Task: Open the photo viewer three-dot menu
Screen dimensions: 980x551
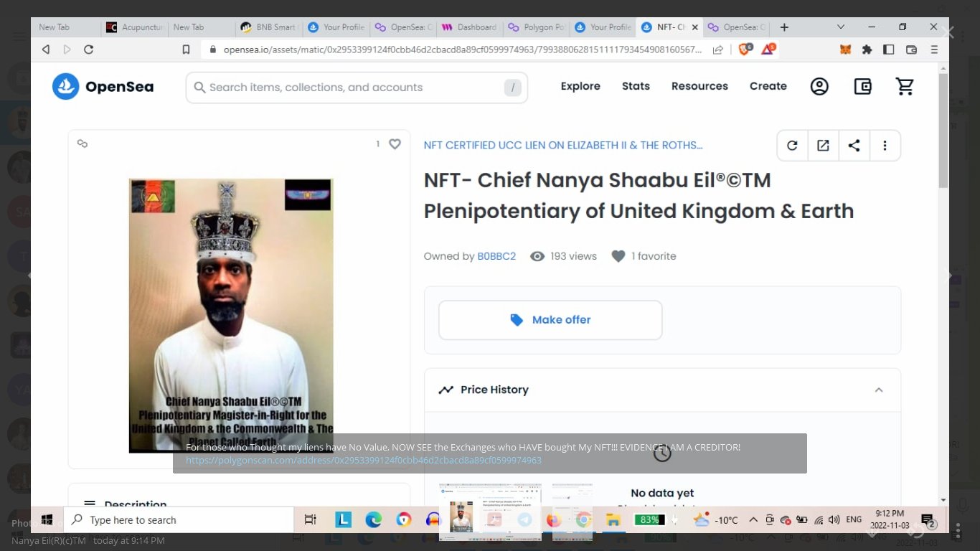Action: click(958, 529)
